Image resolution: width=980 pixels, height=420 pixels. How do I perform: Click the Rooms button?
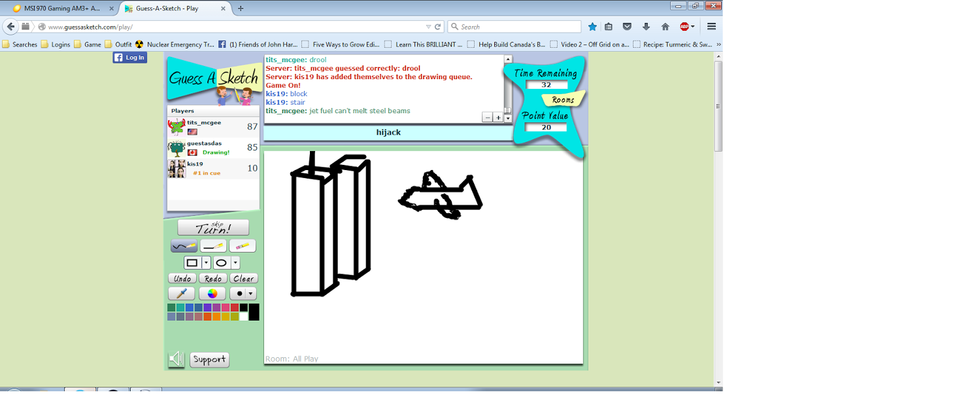coord(564,99)
